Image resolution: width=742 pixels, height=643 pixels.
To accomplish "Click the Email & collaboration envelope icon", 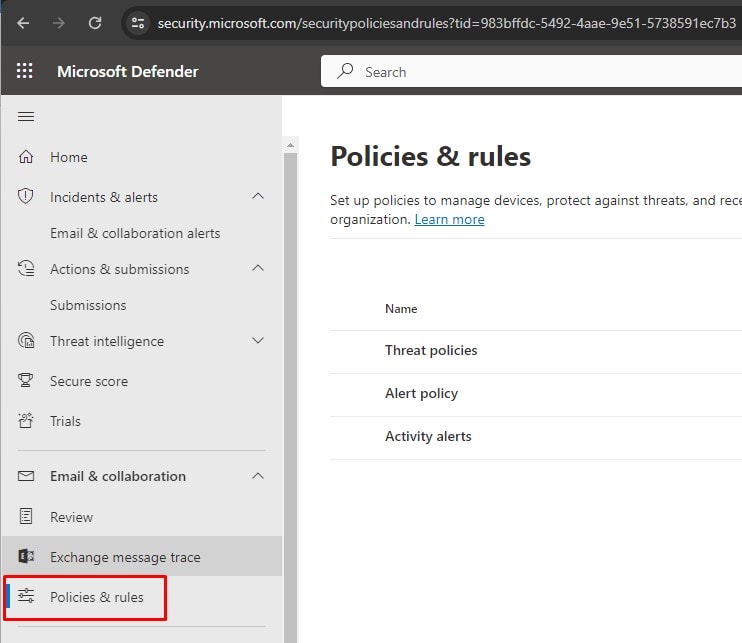I will click(x=26, y=476).
